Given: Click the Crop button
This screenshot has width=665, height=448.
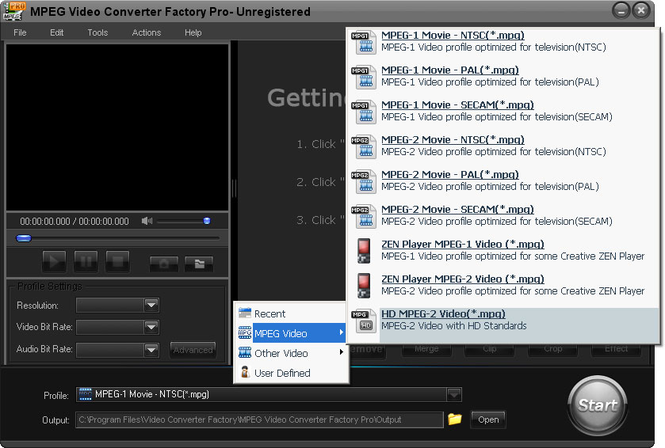Looking at the screenshot, I should (x=553, y=350).
